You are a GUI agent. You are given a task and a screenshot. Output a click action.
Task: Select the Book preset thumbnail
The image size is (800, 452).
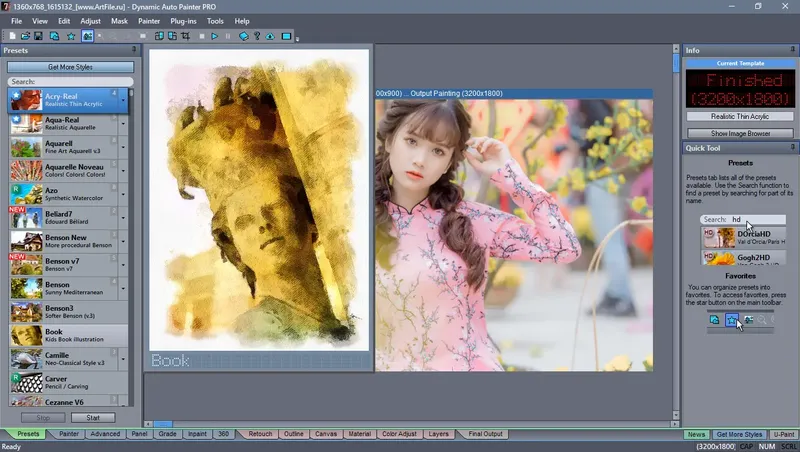25,335
